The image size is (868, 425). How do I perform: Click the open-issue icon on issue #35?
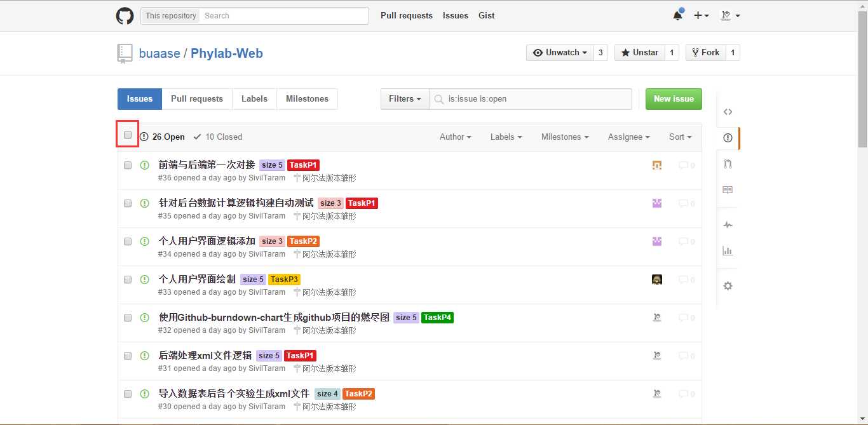pos(144,203)
